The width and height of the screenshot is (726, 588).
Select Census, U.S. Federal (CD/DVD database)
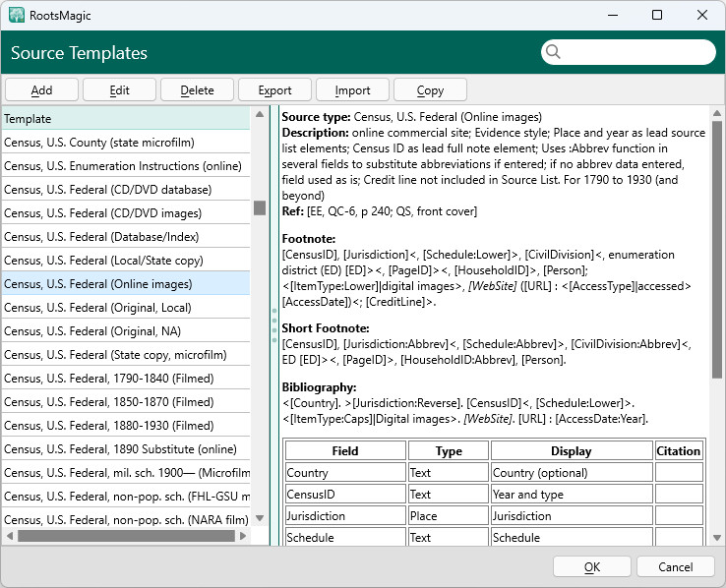point(126,189)
